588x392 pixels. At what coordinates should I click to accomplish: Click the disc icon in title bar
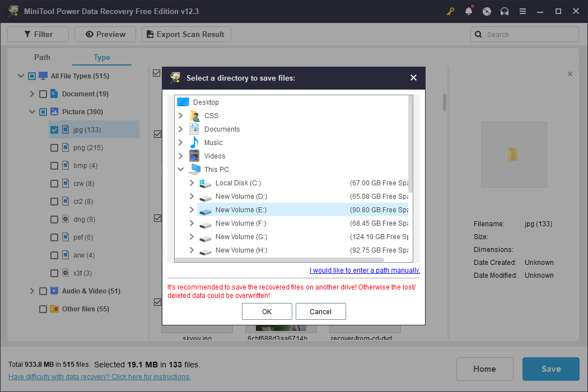pos(487,11)
